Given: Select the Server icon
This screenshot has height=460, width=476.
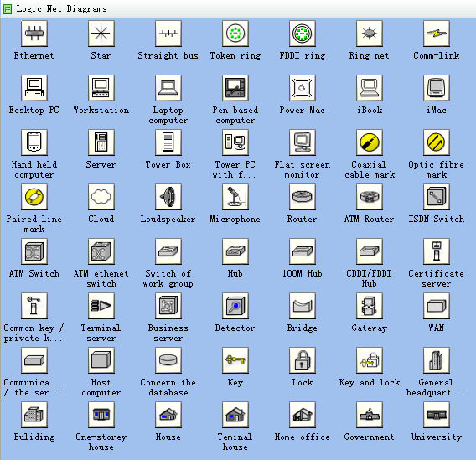Looking at the screenshot, I should pyautogui.click(x=101, y=142).
